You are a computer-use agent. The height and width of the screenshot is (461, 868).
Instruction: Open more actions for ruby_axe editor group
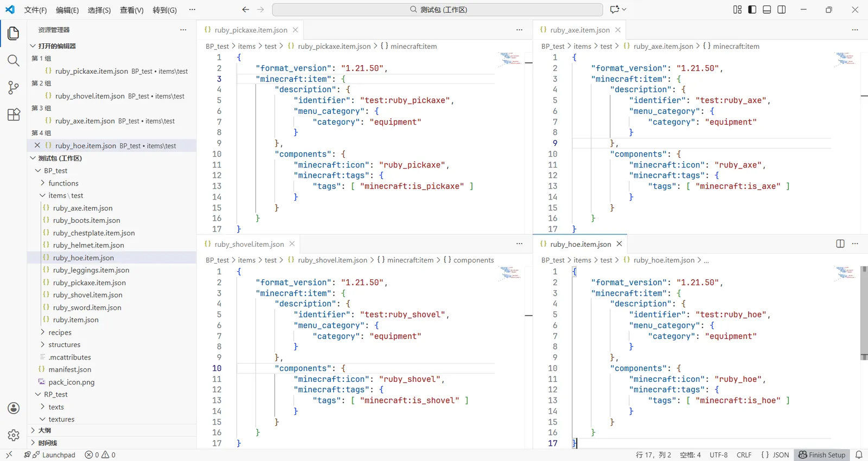coord(855,30)
